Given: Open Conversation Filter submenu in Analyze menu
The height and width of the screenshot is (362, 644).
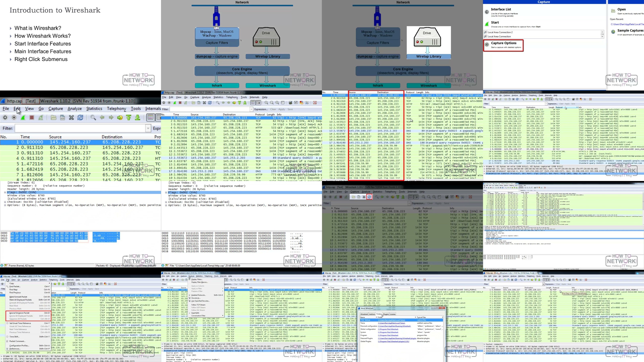Looking at the screenshot, I should pyautogui.click(x=206, y=316).
